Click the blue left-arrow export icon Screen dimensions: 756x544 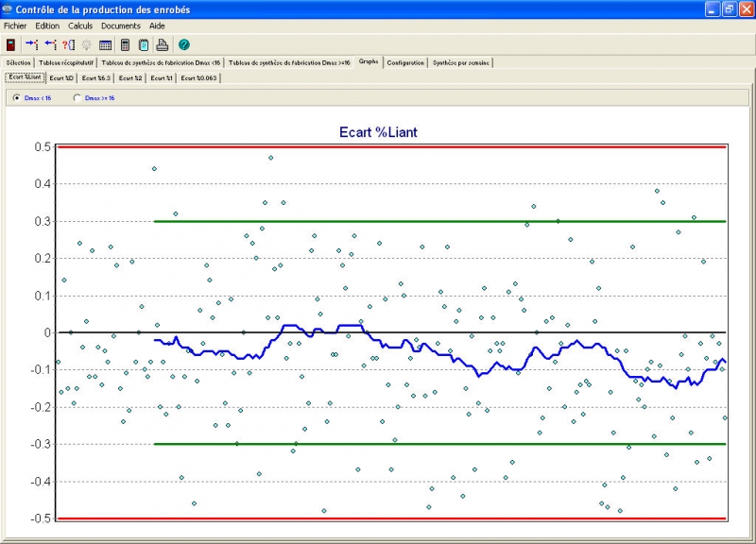[x=51, y=44]
